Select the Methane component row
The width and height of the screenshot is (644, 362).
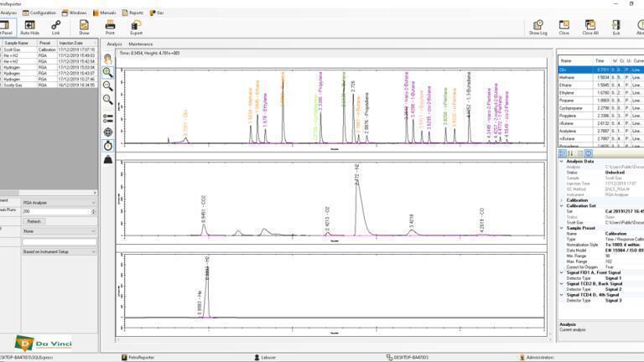[601, 77]
